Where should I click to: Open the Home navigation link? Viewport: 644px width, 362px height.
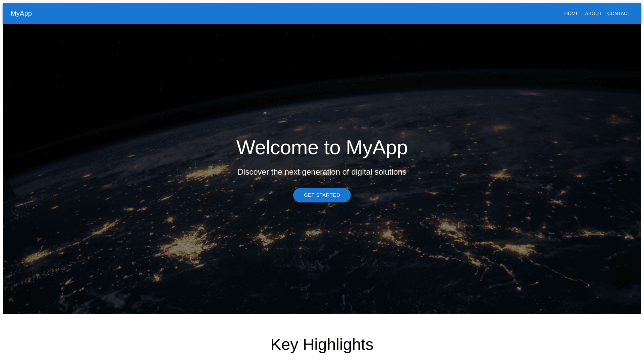pyautogui.click(x=571, y=13)
